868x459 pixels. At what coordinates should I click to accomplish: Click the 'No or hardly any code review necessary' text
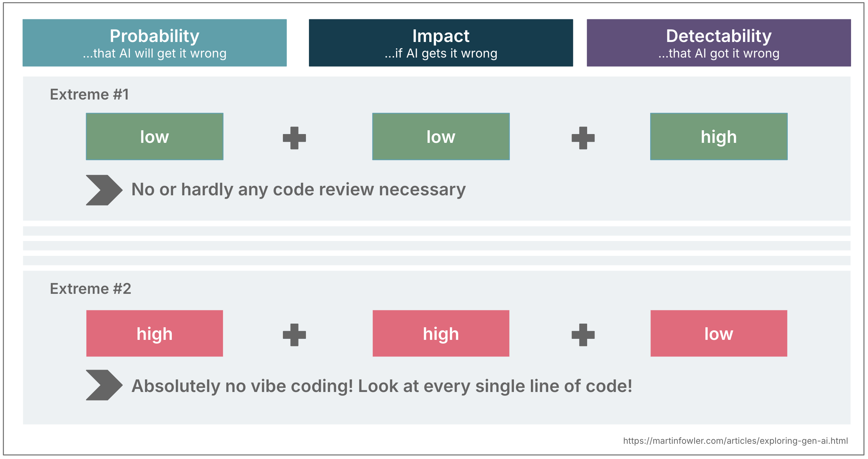[x=298, y=190]
